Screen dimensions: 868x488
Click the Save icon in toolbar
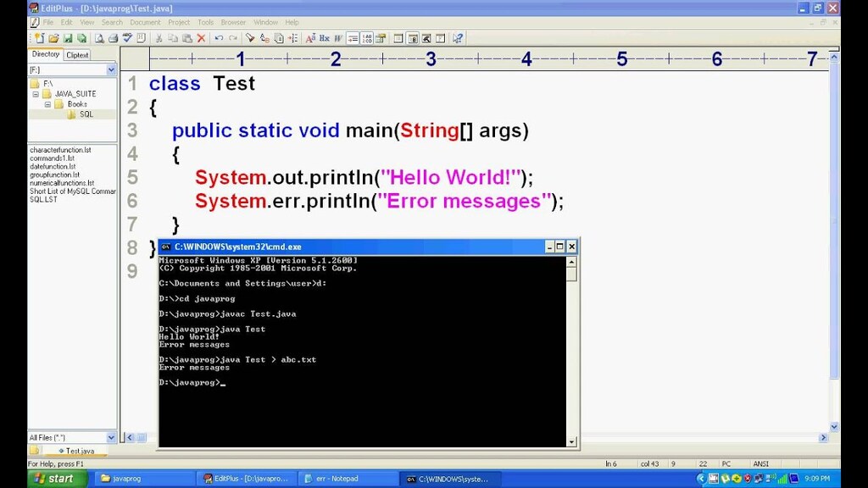tap(68, 38)
